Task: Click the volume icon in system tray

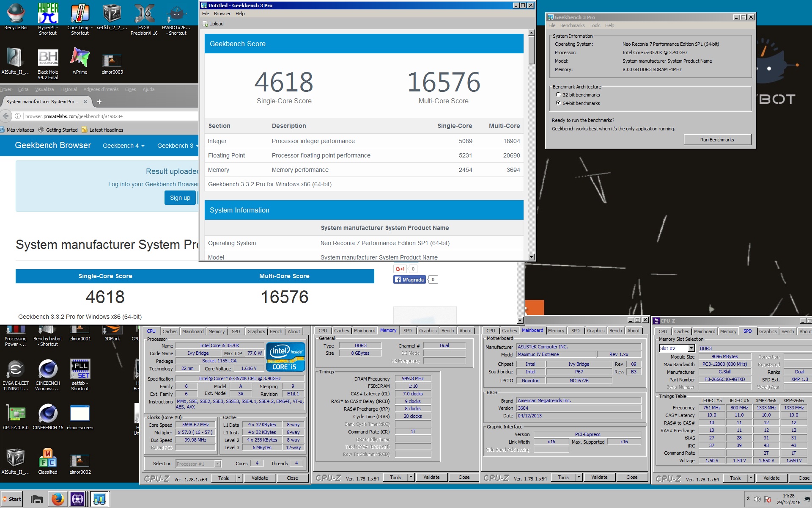Action: pos(757,499)
